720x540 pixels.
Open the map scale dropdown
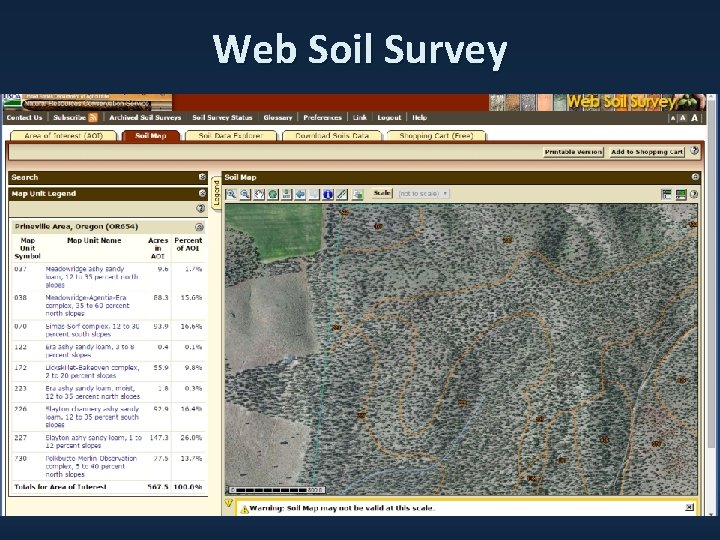click(423, 194)
